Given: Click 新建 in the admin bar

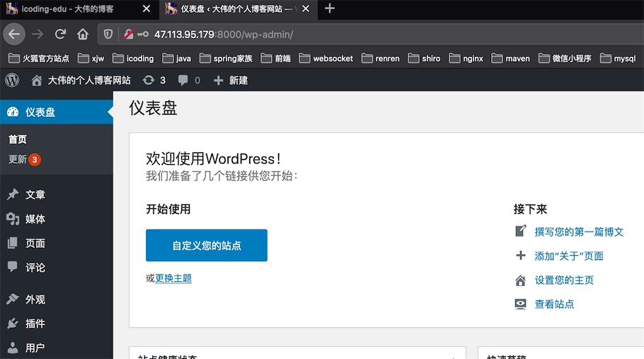Looking at the screenshot, I should click(x=238, y=81).
